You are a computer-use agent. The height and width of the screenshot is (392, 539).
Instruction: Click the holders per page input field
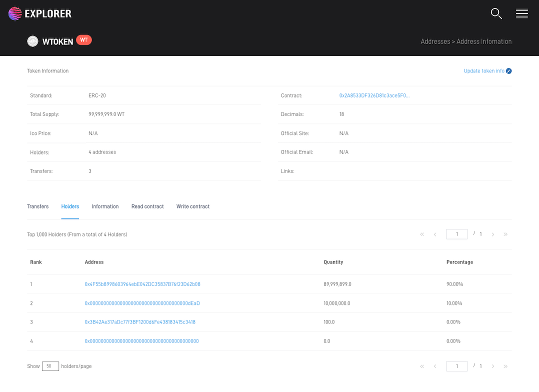50,366
